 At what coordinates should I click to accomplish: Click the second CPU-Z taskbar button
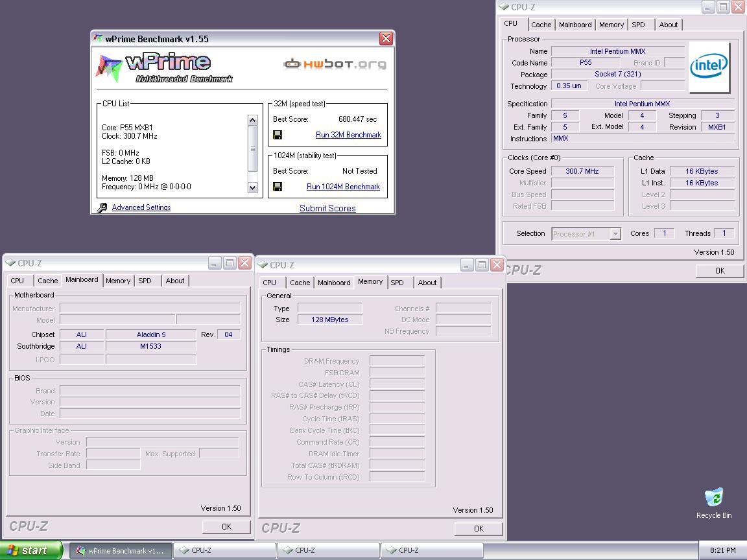click(x=328, y=551)
